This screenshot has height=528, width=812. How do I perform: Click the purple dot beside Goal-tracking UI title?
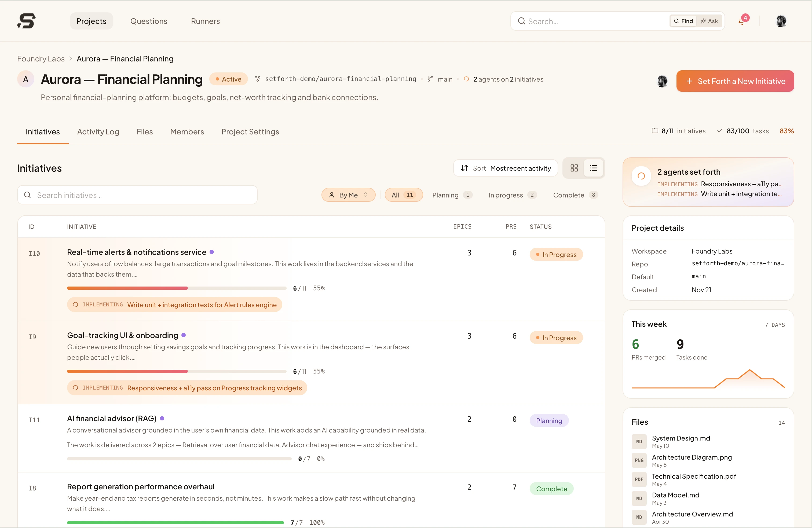click(184, 335)
